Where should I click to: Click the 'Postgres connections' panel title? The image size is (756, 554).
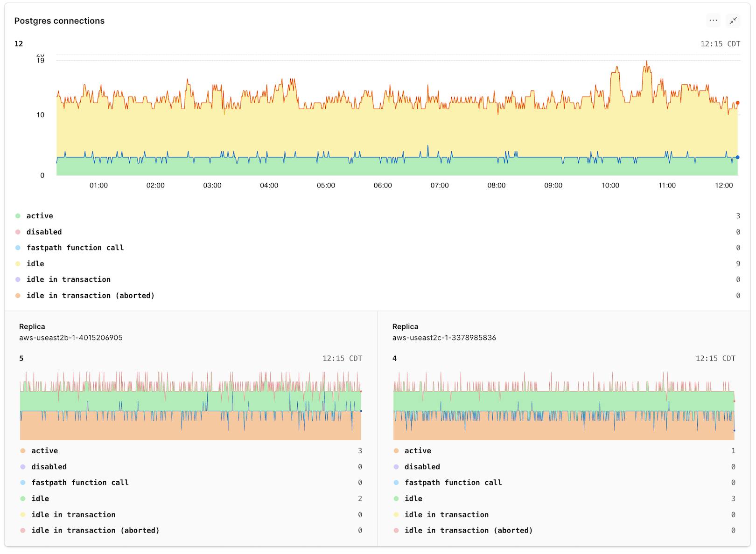[x=59, y=21]
